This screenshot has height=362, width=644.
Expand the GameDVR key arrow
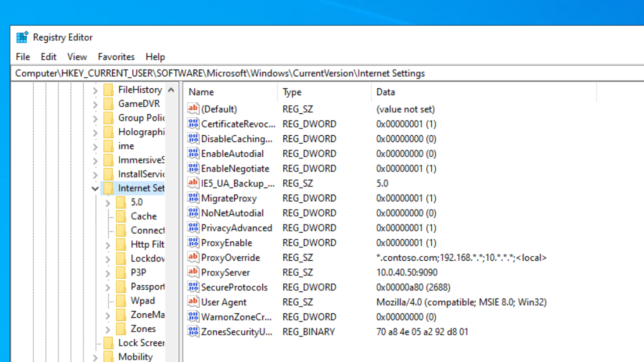tap(95, 104)
